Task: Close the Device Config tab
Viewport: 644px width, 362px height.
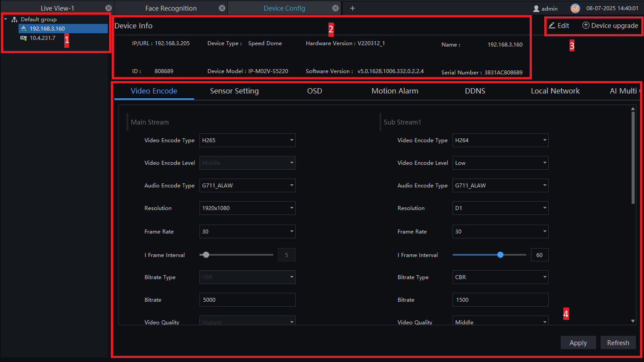Action: [336, 8]
